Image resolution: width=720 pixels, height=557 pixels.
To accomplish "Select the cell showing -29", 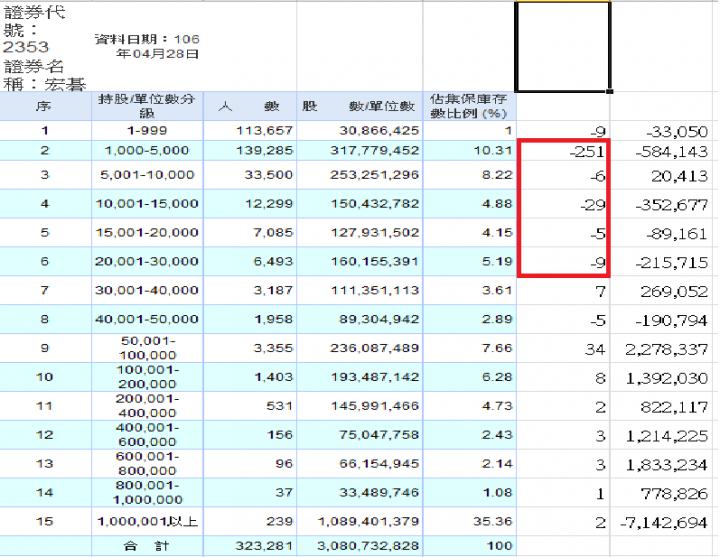I will 563,203.
